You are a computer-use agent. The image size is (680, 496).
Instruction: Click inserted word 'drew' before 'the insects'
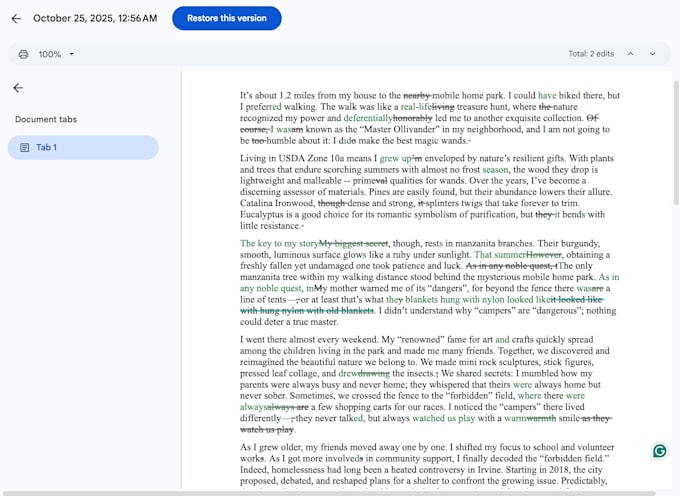pyautogui.click(x=348, y=373)
